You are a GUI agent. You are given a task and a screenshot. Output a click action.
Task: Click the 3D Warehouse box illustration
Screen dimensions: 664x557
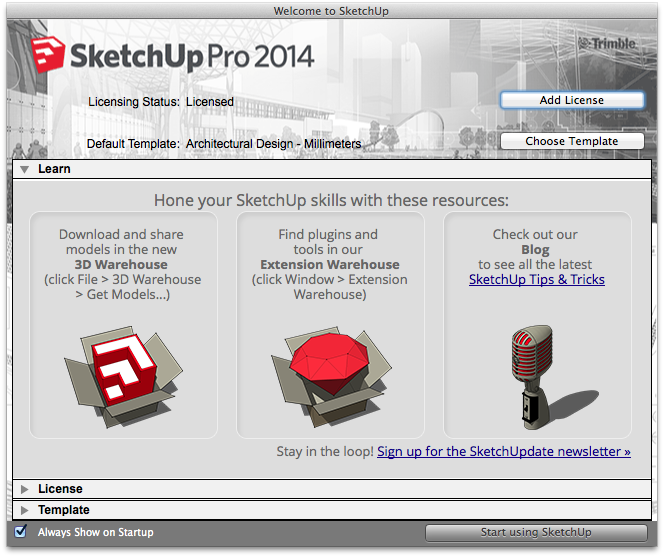123,377
